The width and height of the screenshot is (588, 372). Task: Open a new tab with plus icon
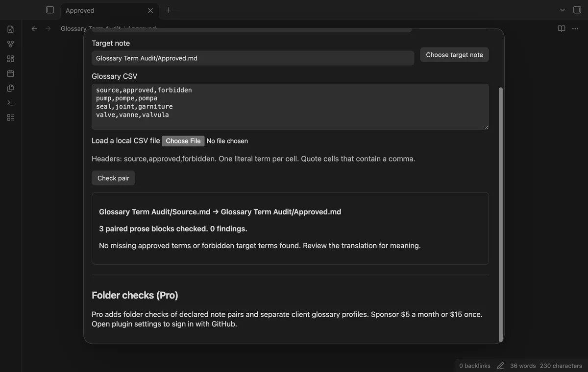click(x=169, y=10)
